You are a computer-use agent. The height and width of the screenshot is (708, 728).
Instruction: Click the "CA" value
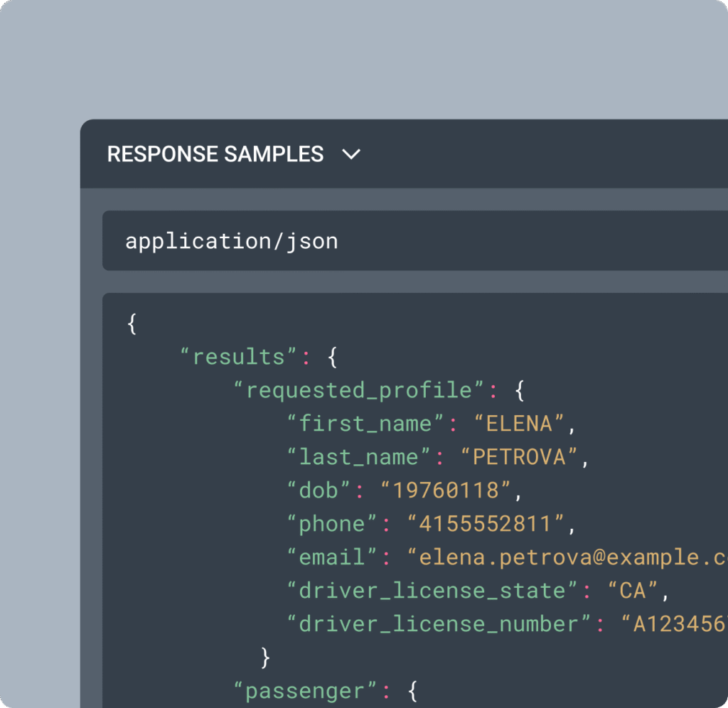click(633, 591)
